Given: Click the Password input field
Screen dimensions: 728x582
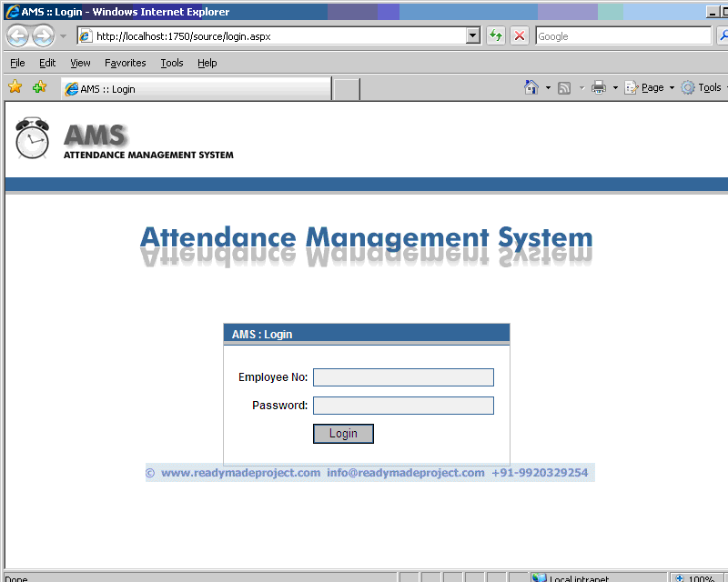Looking at the screenshot, I should tap(403, 406).
